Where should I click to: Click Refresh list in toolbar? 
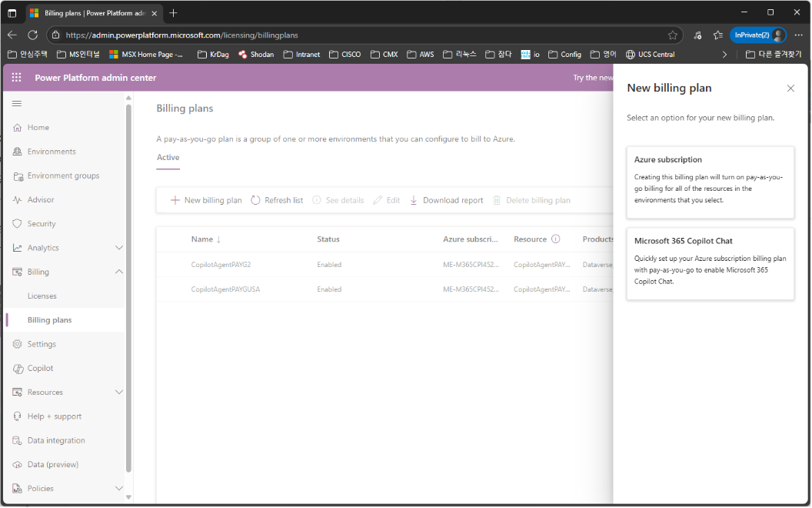pyautogui.click(x=277, y=200)
